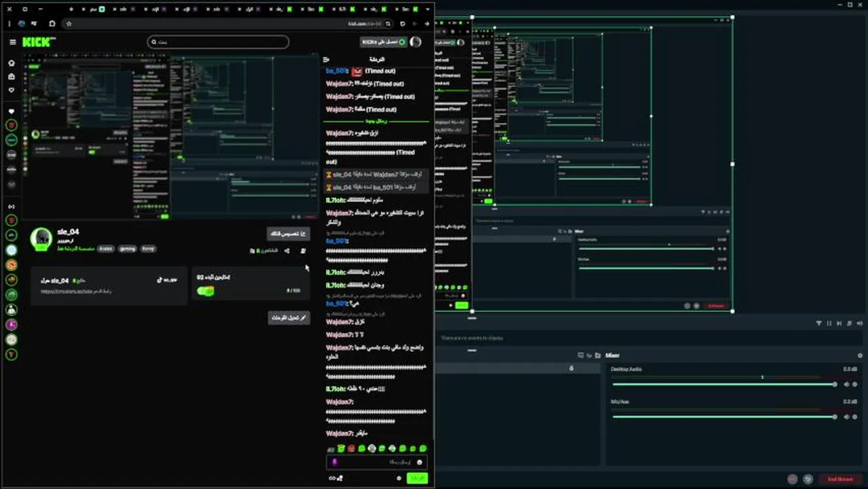Click the pause icon in events toolbar
Image resolution: width=868 pixels, height=489 pixels.
coord(829,323)
